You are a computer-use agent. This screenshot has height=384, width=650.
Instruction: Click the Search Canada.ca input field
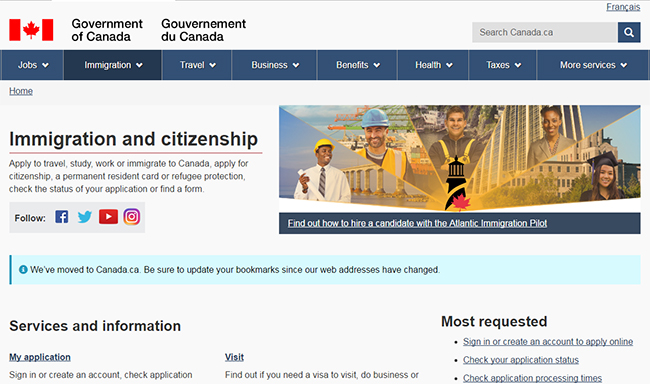[545, 32]
